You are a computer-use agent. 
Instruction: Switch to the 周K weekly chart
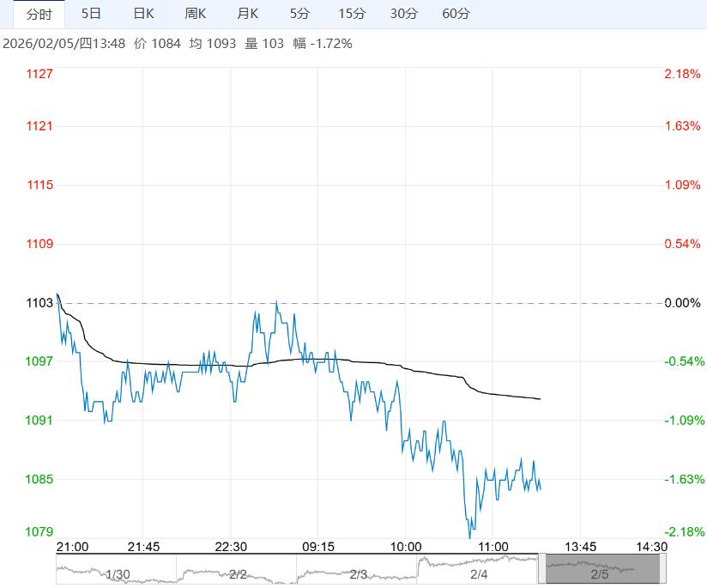click(x=196, y=14)
